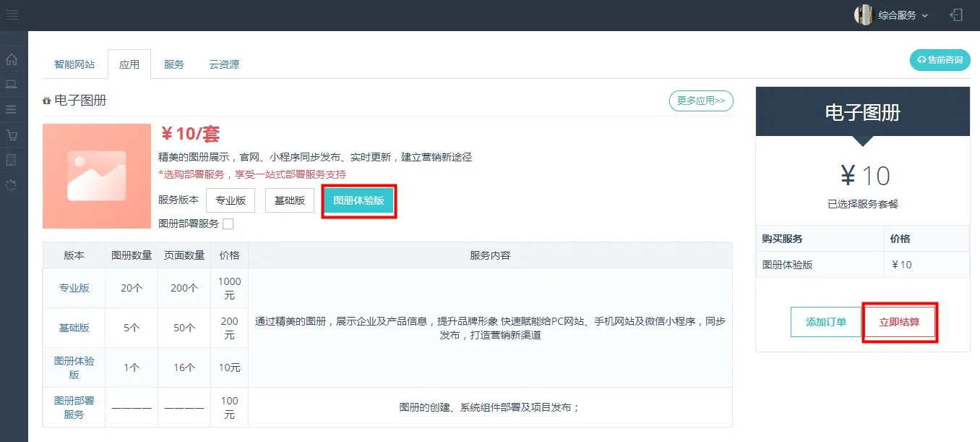The height and width of the screenshot is (442, 980).
Task: Select the 专业版 service version option
Action: [x=231, y=200]
